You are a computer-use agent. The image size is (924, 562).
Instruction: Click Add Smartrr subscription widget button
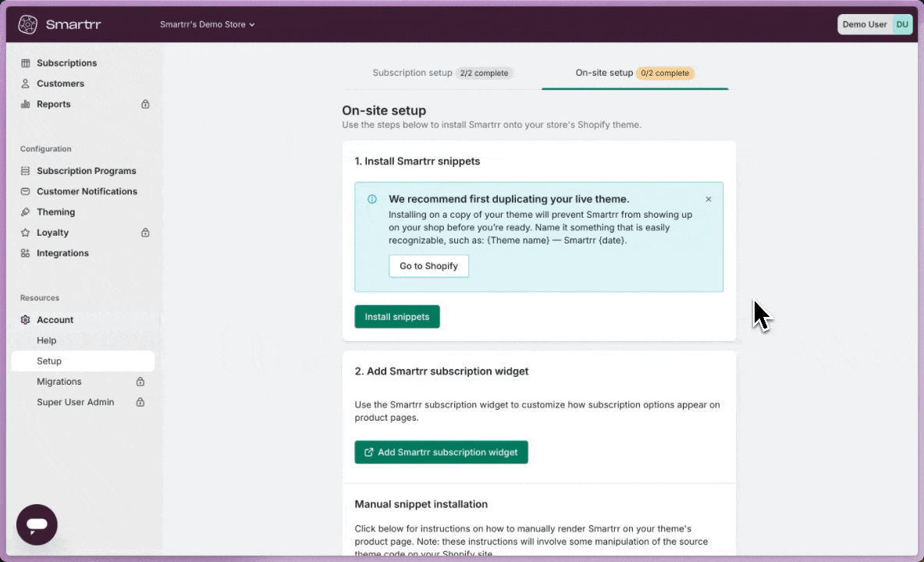pos(442,453)
